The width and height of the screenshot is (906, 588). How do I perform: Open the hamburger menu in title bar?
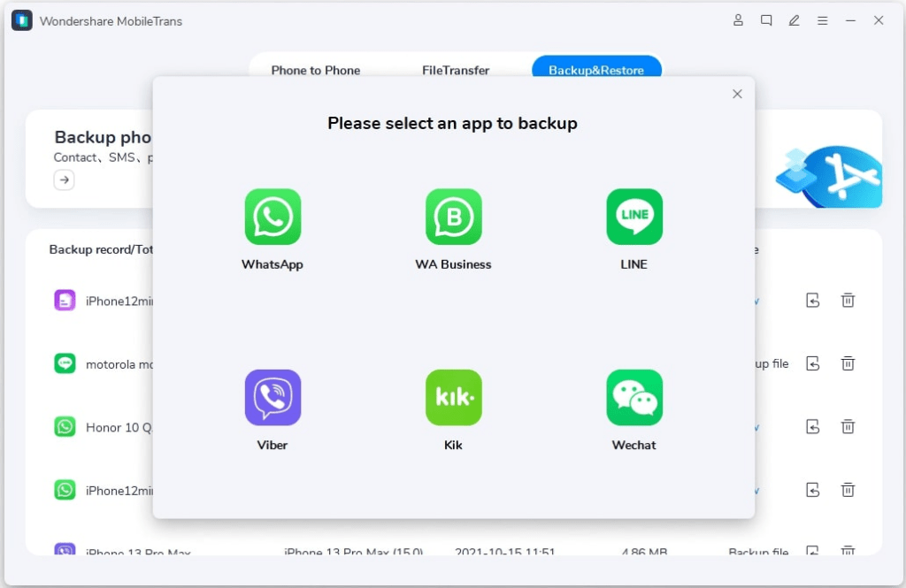pos(822,20)
